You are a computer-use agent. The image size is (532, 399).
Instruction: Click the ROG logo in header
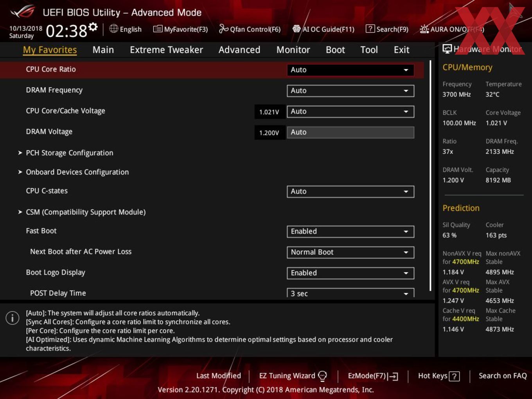[23, 12]
